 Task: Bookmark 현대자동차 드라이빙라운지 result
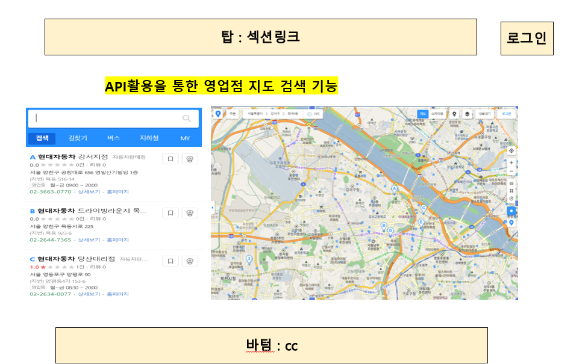tap(170, 213)
